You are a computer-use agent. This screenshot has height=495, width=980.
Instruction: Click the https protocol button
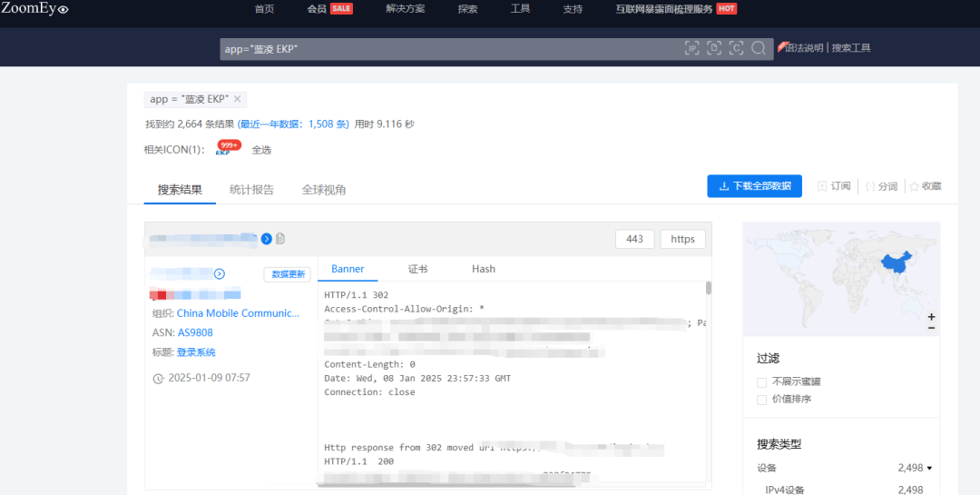pyautogui.click(x=682, y=239)
